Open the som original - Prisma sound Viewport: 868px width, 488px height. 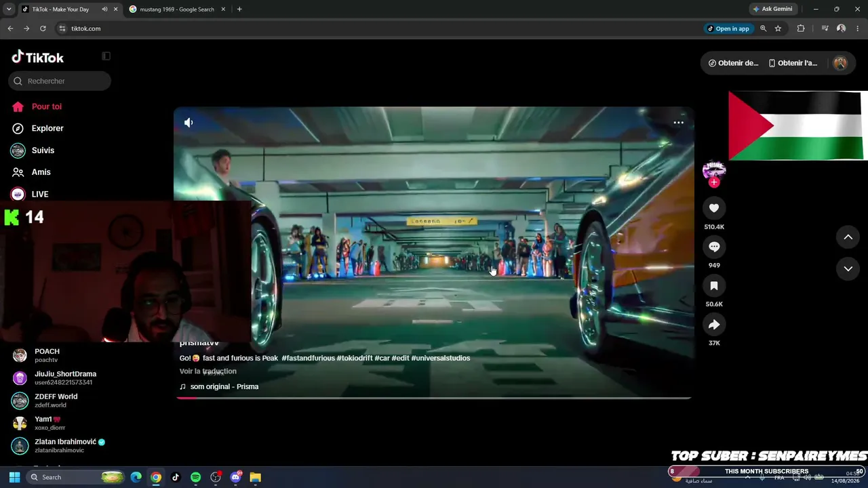(219, 387)
